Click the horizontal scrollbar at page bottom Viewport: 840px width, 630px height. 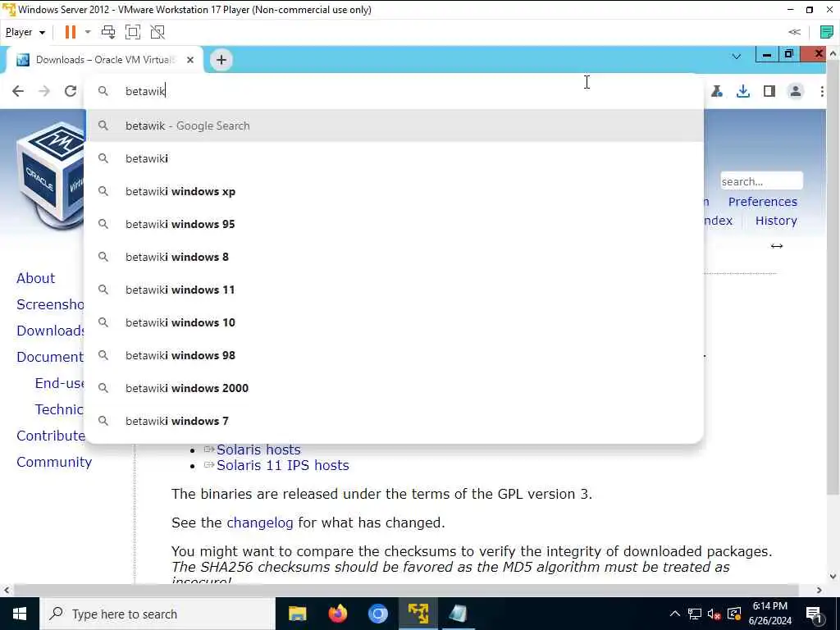406,590
